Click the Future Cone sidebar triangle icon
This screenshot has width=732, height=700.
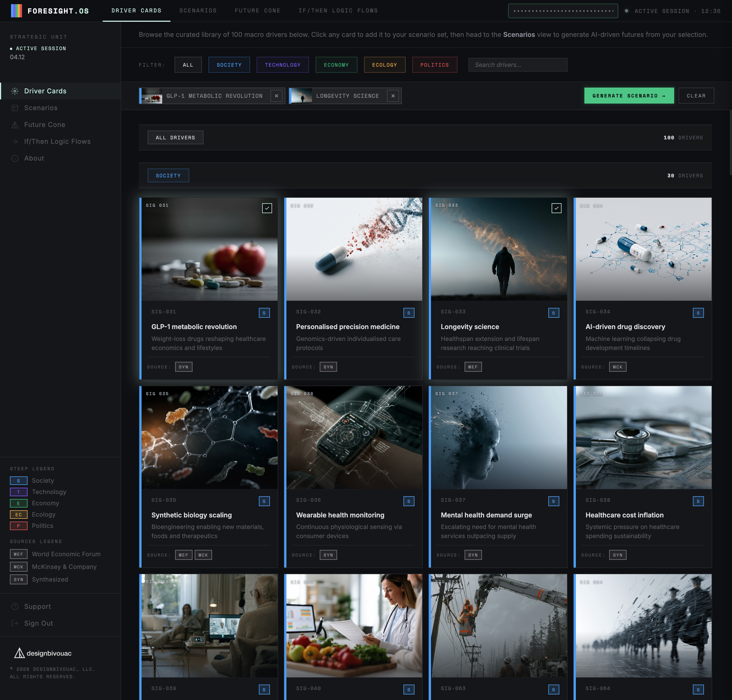click(15, 125)
